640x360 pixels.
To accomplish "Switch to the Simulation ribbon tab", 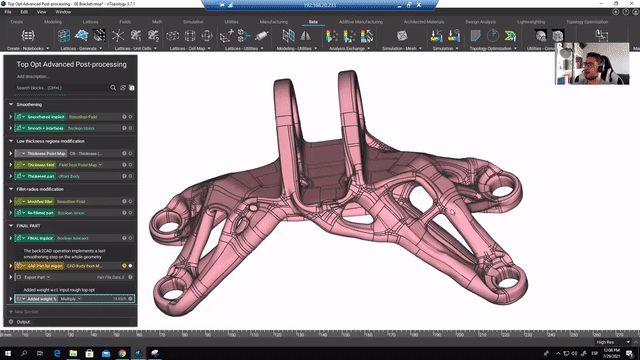I will [x=193, y=22].
